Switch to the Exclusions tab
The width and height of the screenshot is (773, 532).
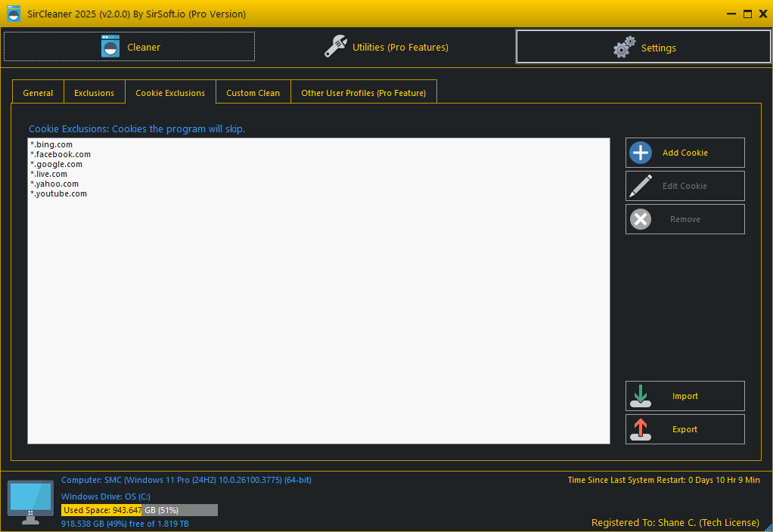pyautogui.click(x=94, y=93)
